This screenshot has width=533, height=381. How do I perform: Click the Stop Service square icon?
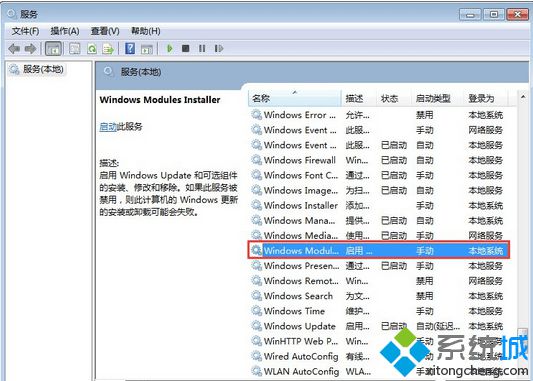185,48
